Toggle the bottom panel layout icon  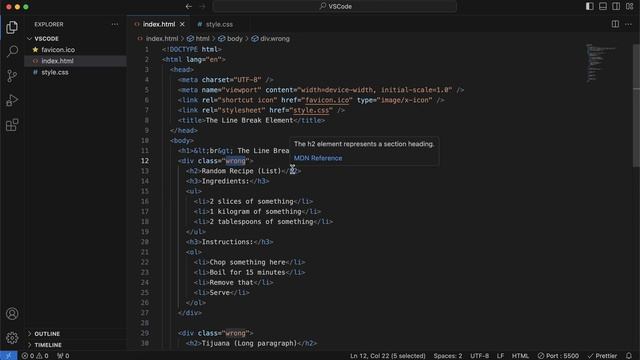[603, 6]
